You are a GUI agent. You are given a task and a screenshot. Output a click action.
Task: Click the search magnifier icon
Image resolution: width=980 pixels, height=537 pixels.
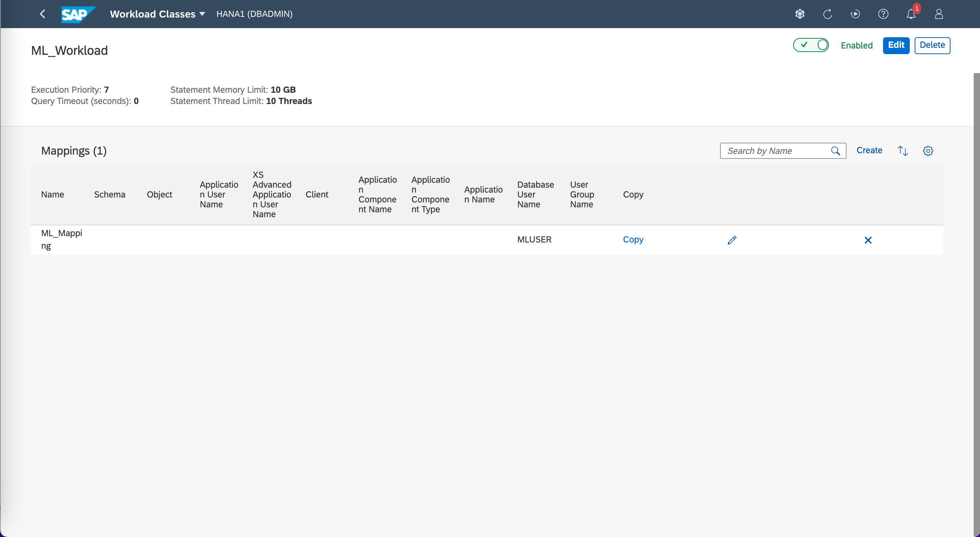tap(835, 151)
